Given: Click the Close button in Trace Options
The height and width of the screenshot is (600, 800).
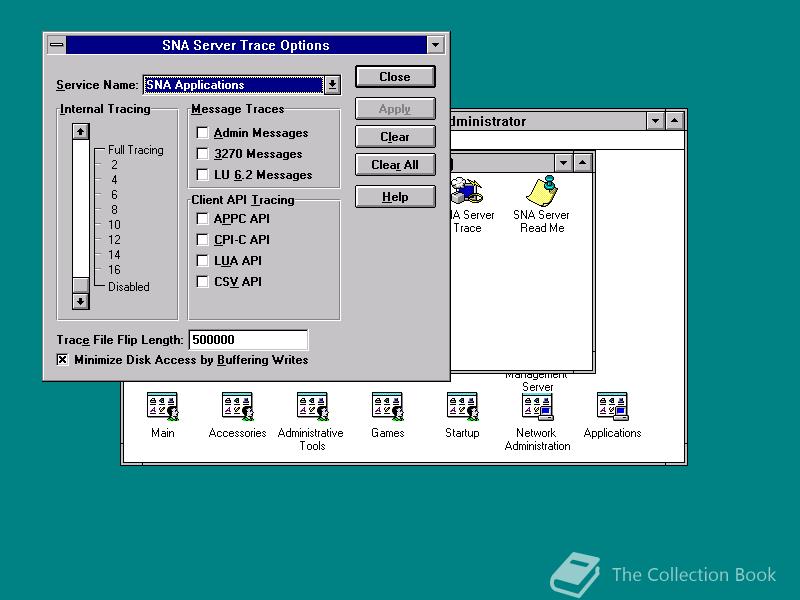Looking at the screenshot, I should click(395, 77).
